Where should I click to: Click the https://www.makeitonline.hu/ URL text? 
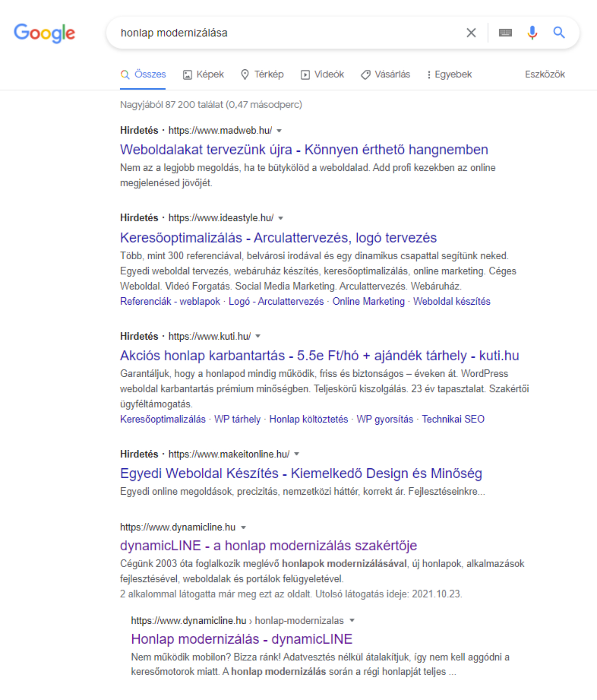tap(229, 454)
